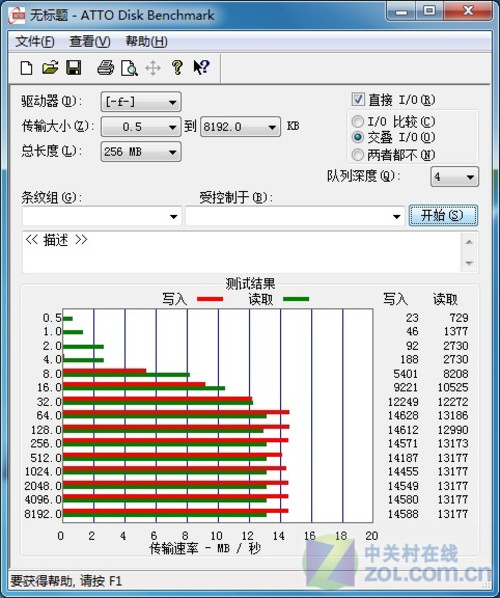
Task: Click the read value 12990
Action: 453,429
